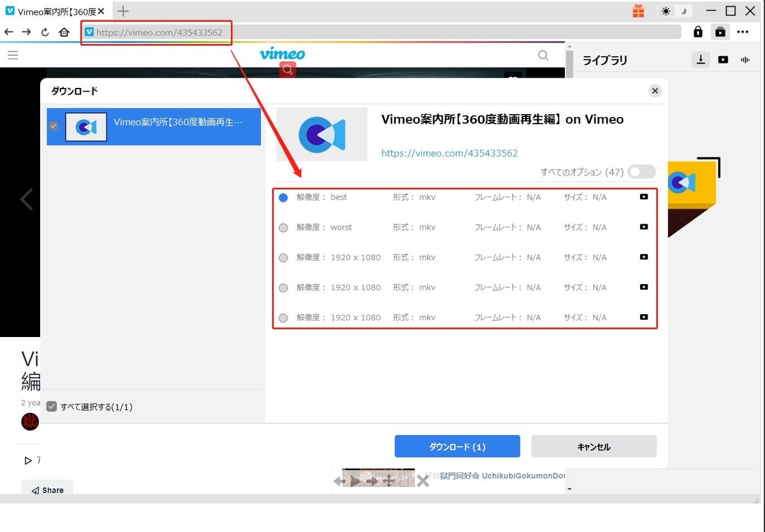This screenshot has width=765, height=532.
Task: Open a new tab with plus
Action: pos(124,11)
